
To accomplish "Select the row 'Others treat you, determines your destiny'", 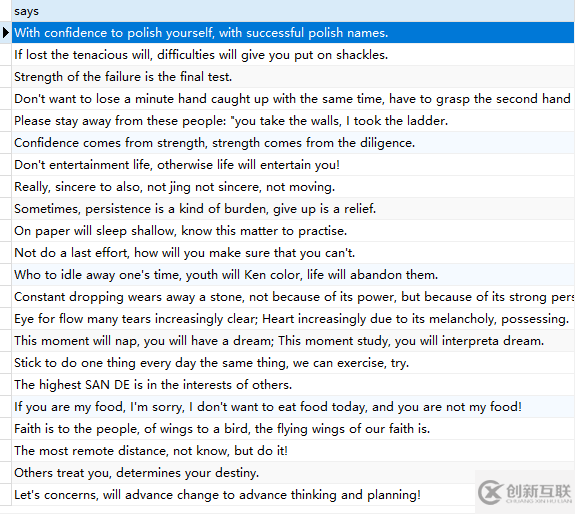I will pyautogui.click(x=293, y=473).
